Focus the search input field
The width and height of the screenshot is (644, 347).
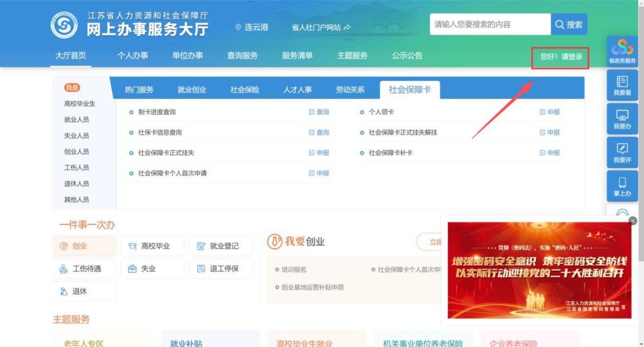[489, 25]
